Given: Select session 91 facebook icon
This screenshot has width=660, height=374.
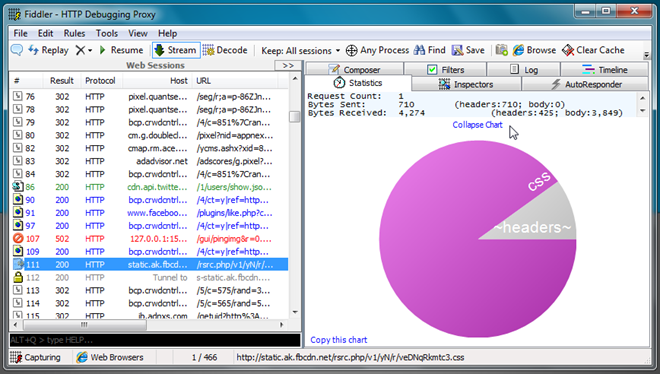Looking at the screenshot, I should coord(18,213).
